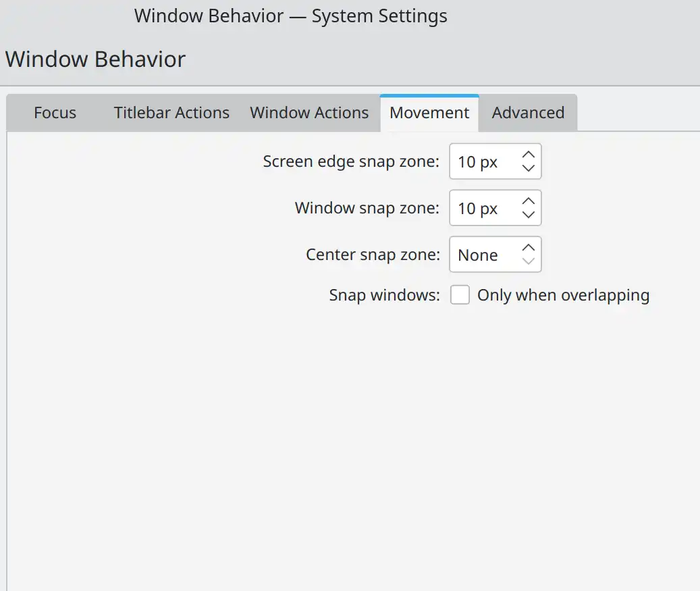Click the Window Behavior page heading
The image size is (700, 591).
[95, 59]
